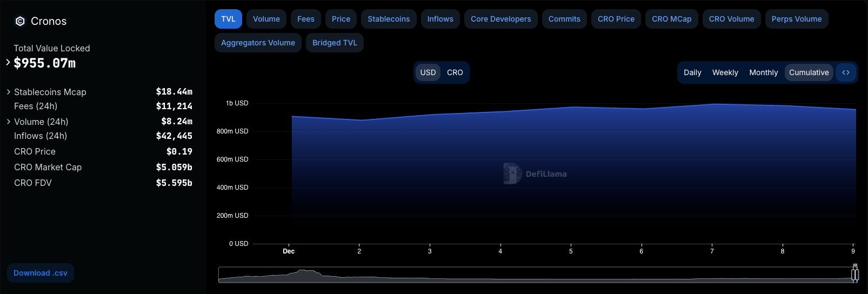Select the Monthly grouping
The width and height of the screenshot is (868, 294).
coord(764,72)
